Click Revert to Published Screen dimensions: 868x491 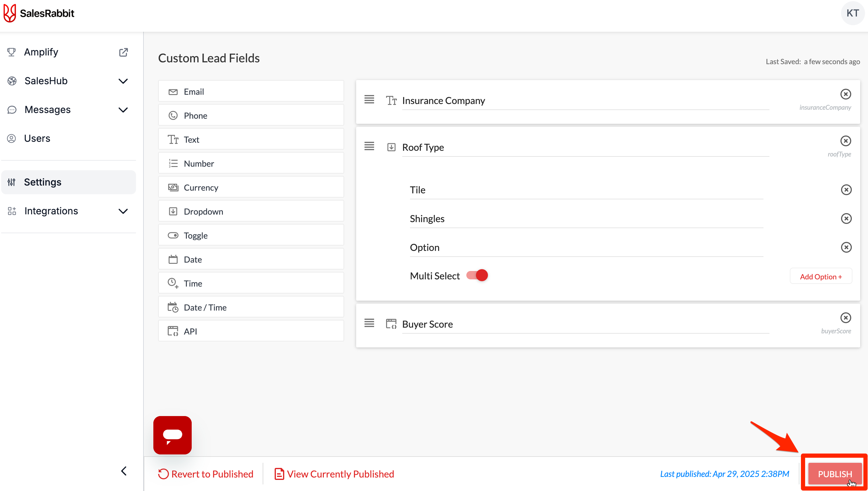tap(205, 474)
